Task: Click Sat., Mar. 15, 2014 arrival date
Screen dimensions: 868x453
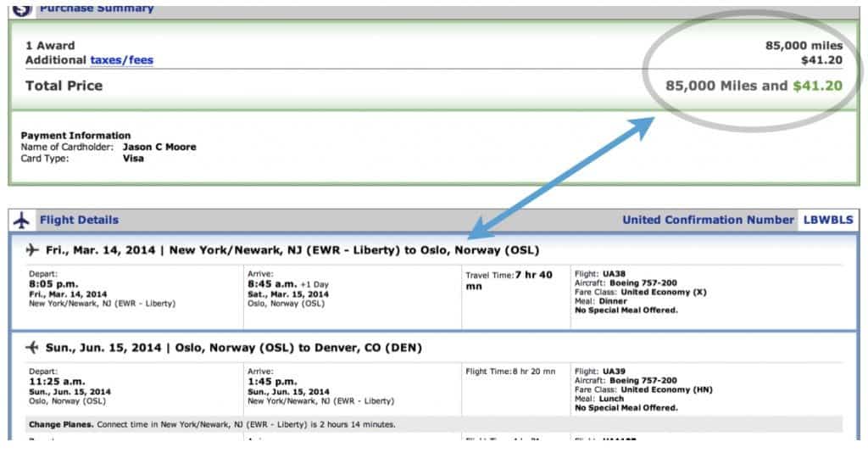Action: tap(288, 294)
